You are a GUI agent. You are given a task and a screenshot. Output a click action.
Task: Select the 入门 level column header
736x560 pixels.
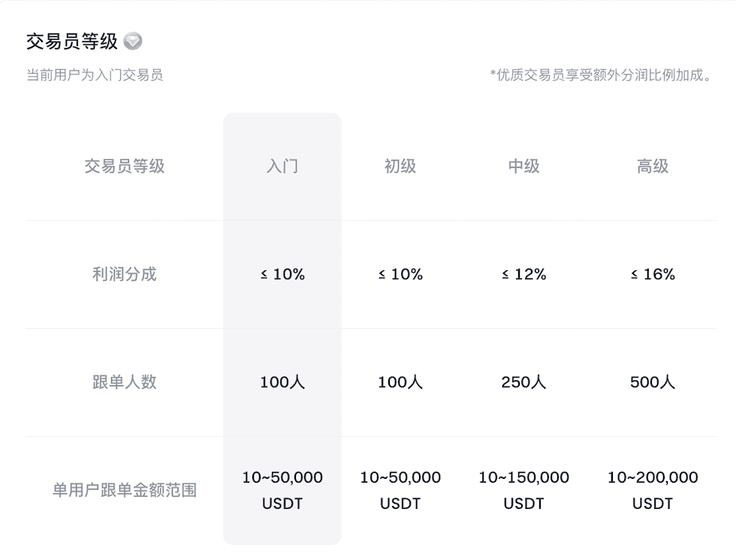[282, 167]
